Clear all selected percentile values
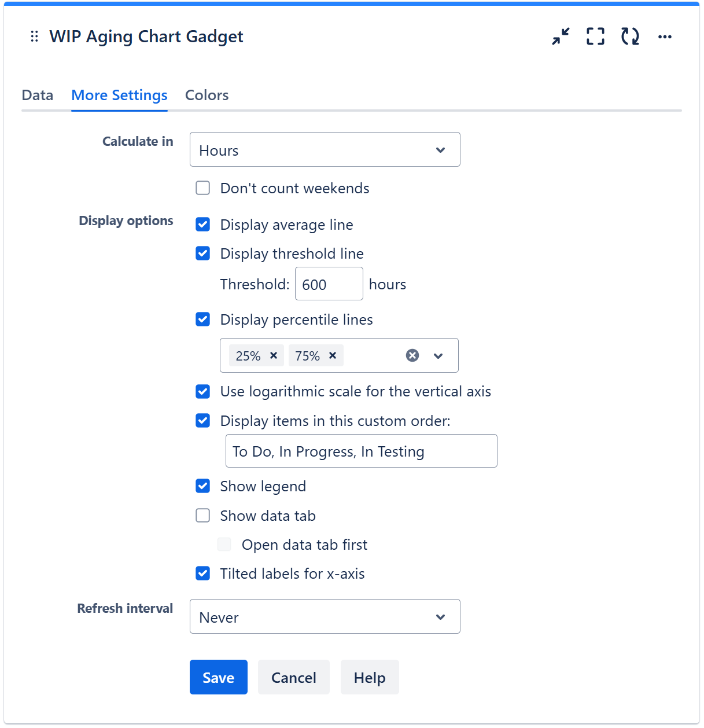The height and width of the screenshot is (728, 704). [412, 355]
